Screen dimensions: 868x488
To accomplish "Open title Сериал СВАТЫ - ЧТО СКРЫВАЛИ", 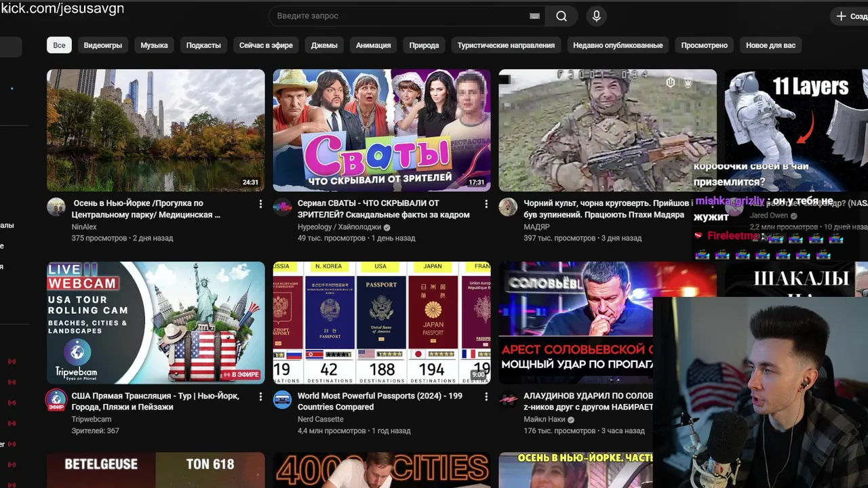I will 383,209.
